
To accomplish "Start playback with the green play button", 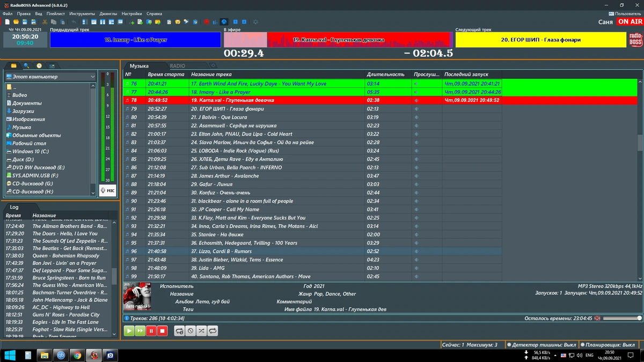I will [129, 331].
